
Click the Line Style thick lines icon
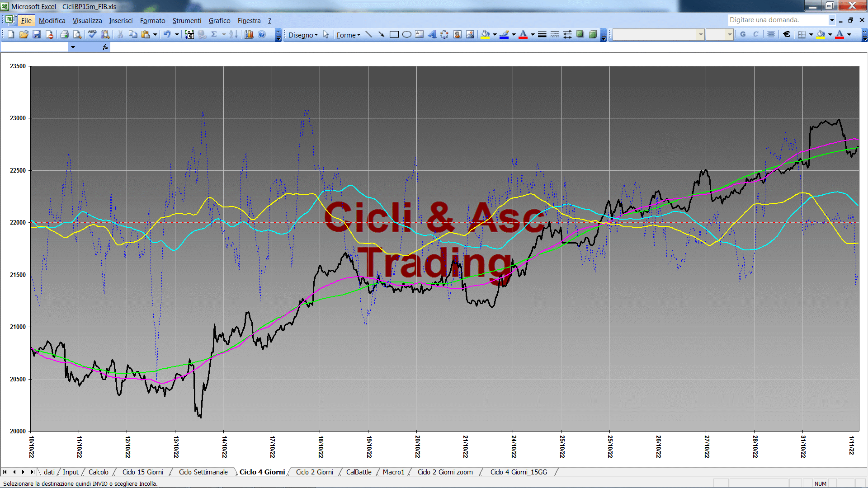[x=542, y=34]
